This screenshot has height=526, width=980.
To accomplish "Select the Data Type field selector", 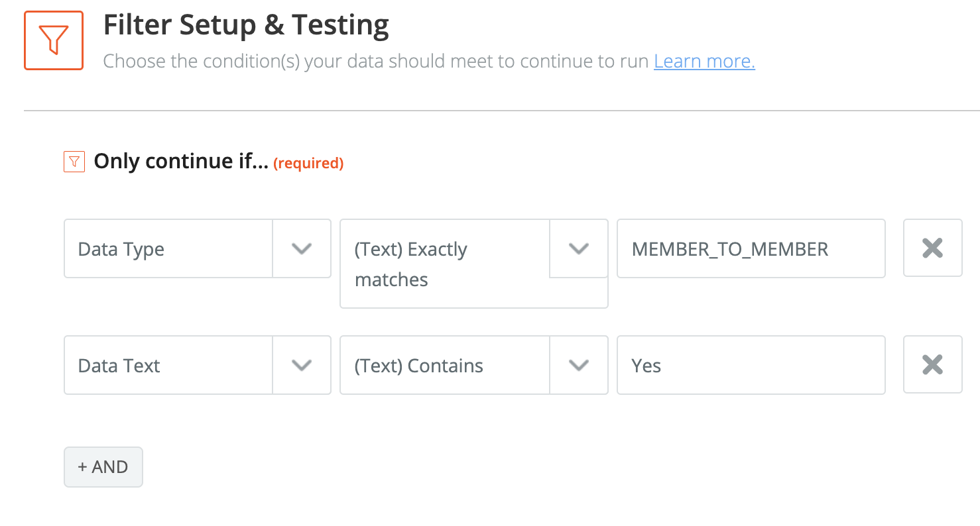I will pos(168,248).
